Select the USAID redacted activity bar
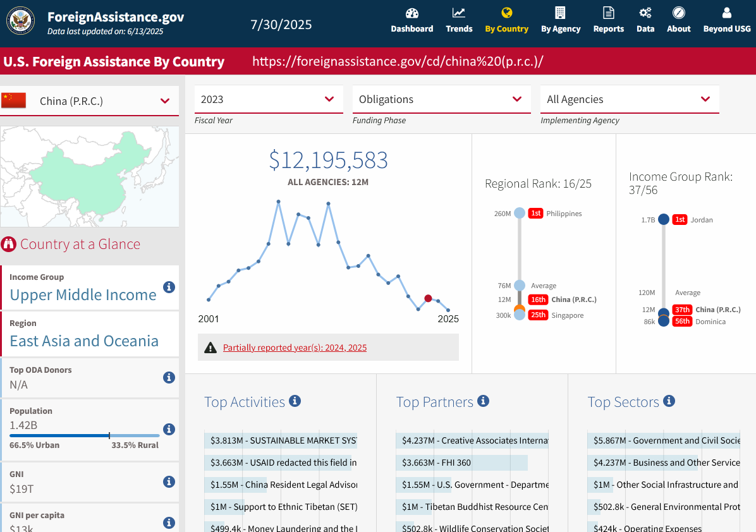The image size is (756, 532). [281, 462]
